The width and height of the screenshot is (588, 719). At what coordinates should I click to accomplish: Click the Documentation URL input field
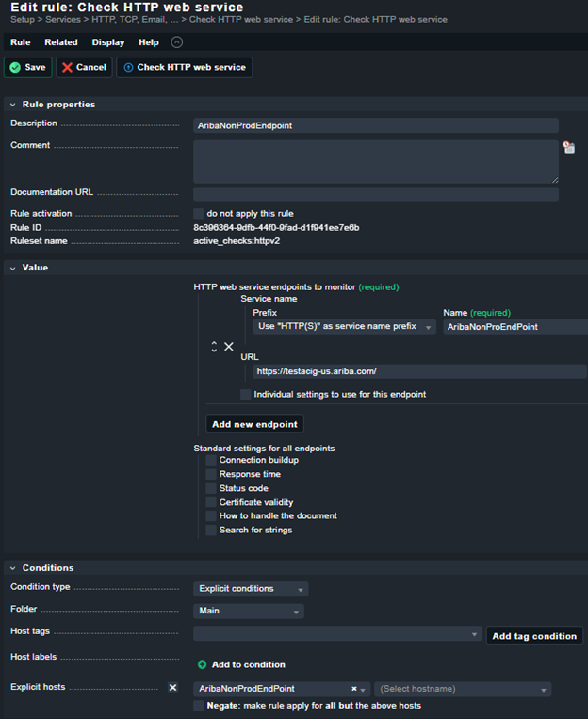pos(375,194)
